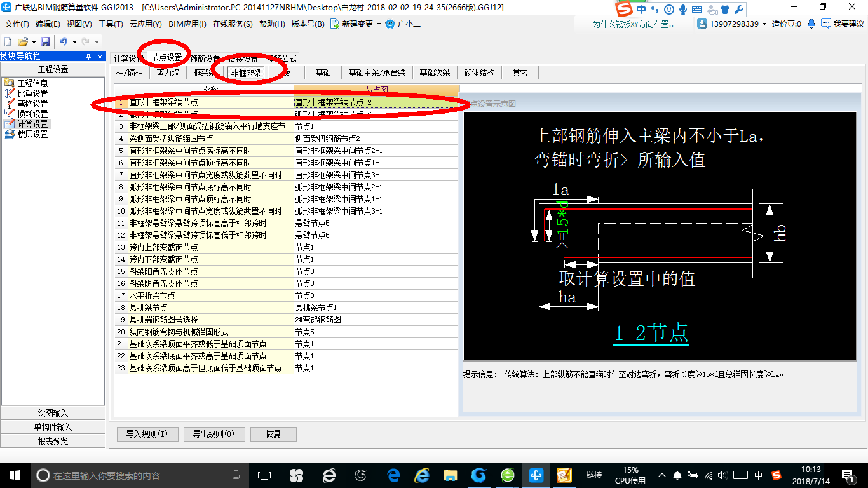Open Sogou skin shirt icon

point(725,10)
